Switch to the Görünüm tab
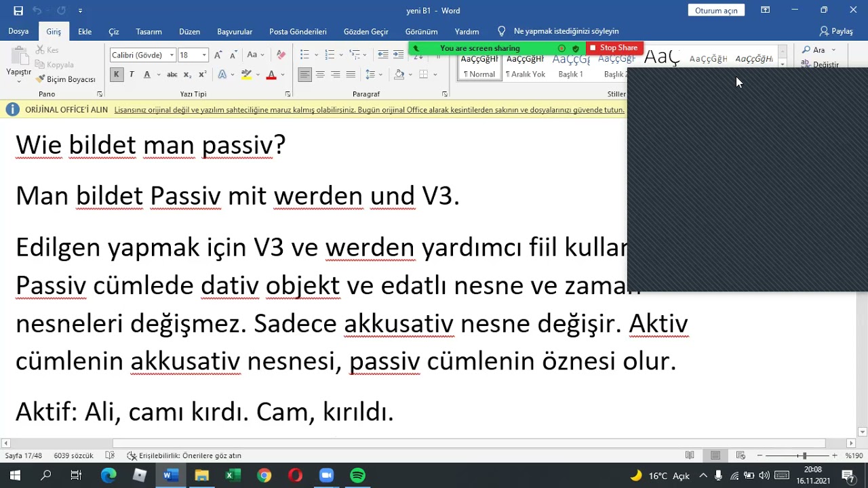The image size is (868, 488). [x=421, y=31]
